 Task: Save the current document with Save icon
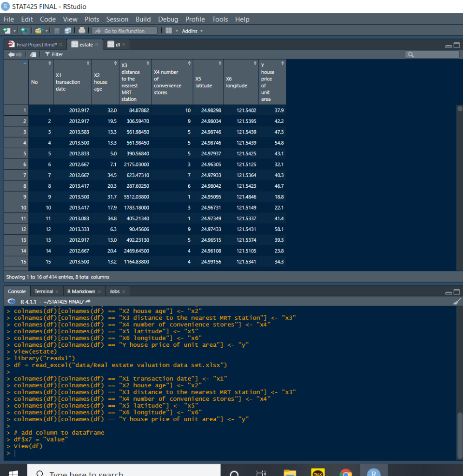tap(57, 31)
